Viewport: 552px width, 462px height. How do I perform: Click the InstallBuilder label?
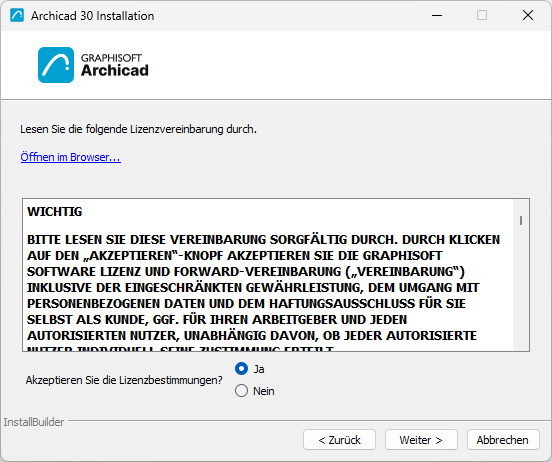(x=34, y=422)
